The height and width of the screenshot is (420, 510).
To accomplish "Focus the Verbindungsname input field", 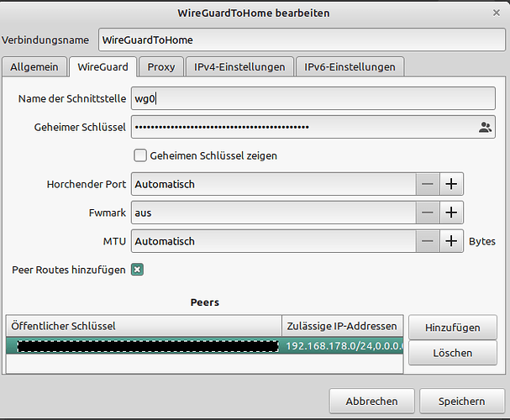I will pos(302,39).
